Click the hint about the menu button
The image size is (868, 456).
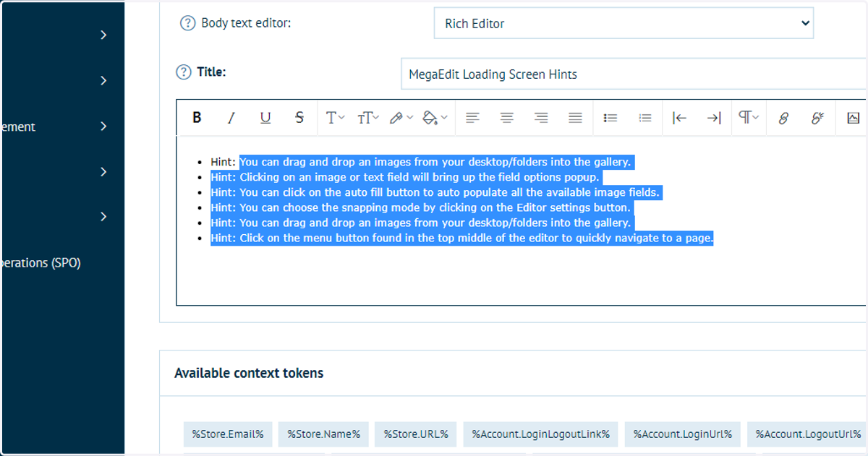pos(462,238)
